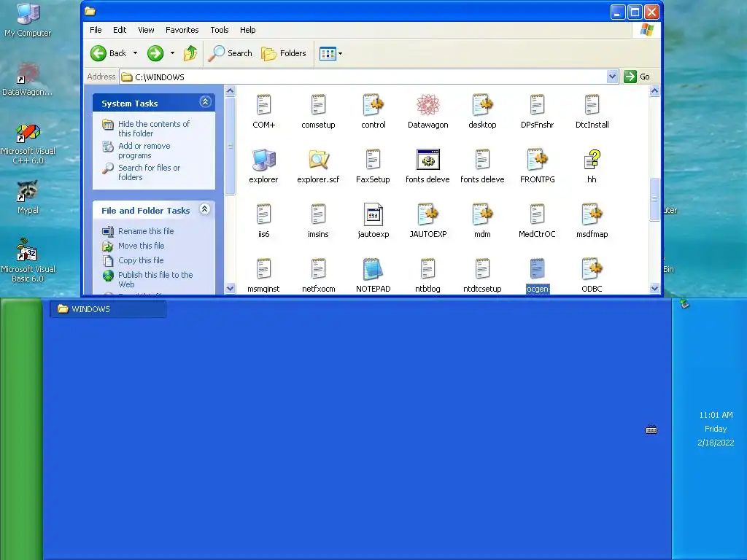Screen dimensions: 747x560
Task: Open the File menu
Action: click(x=96, y=30)
